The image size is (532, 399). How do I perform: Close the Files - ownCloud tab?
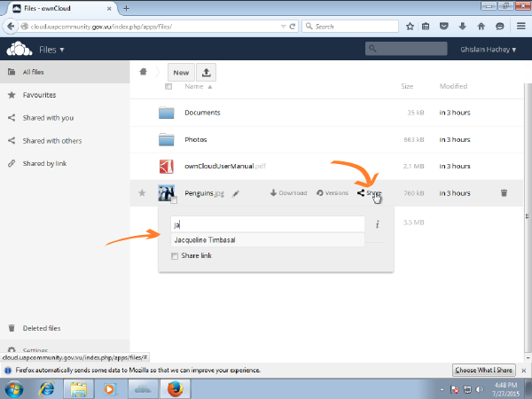[x=109, y=9]
